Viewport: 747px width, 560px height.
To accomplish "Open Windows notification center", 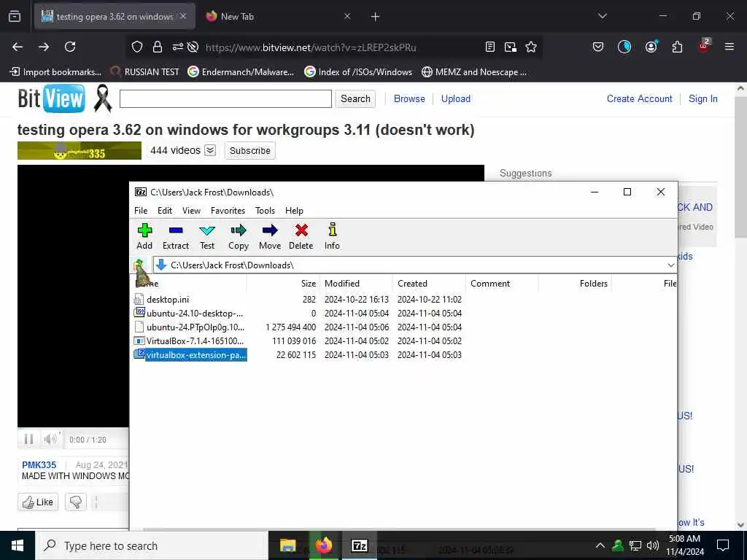I will coord(723,545).
